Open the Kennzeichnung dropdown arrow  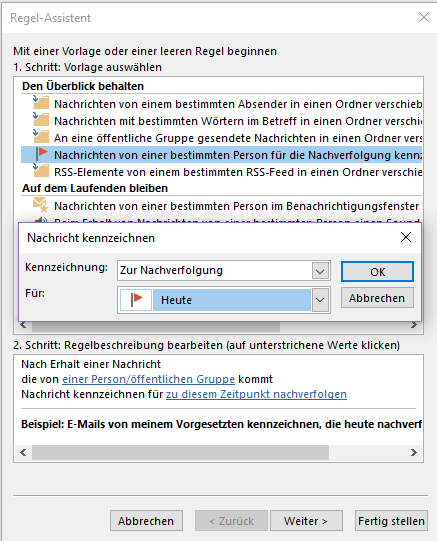pyautogui.click(x=320, y=271)
